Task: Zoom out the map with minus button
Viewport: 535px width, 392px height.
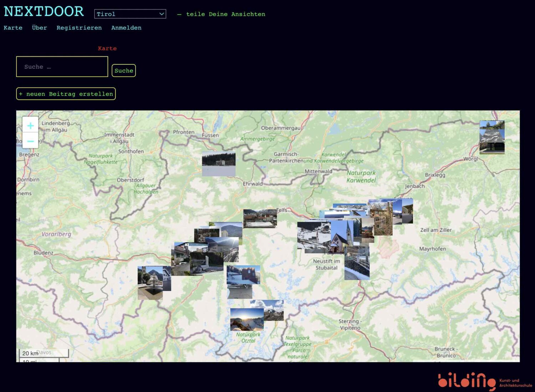Action: (30, 141)
